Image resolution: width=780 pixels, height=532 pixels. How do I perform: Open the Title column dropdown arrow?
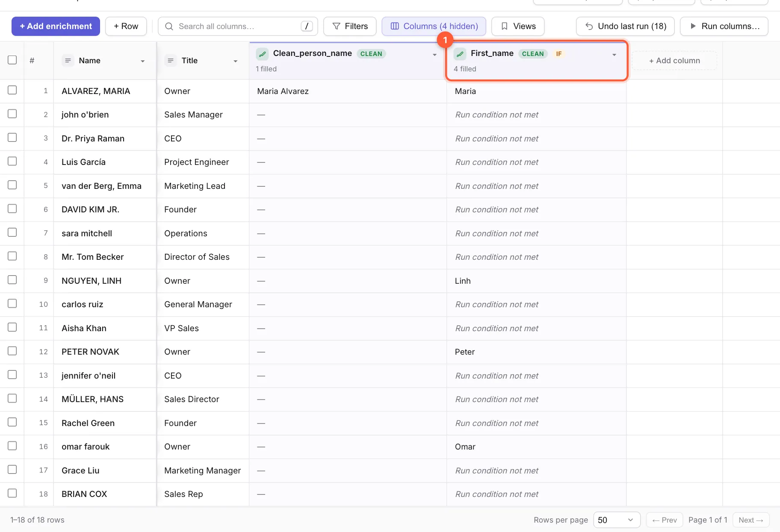[x=235, y=61]
